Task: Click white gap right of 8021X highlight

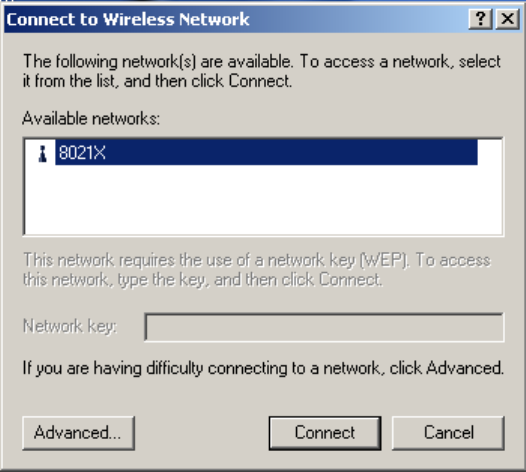Action: [490, 153]
